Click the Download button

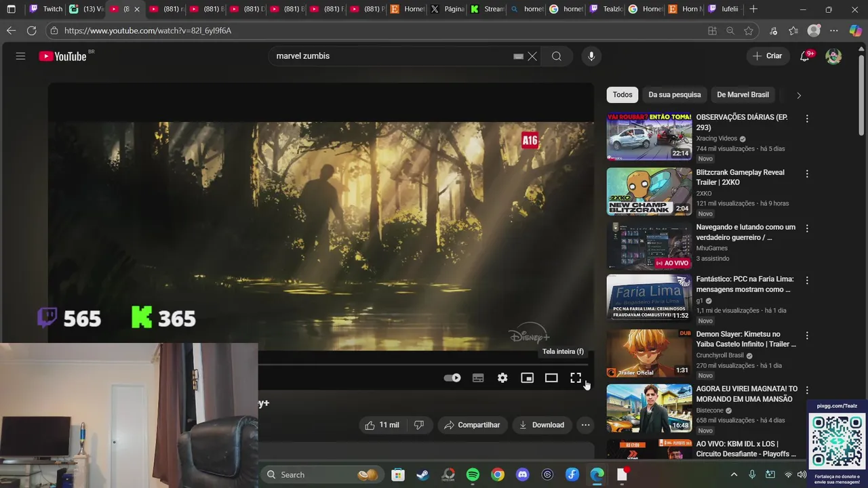coord(542,425)
